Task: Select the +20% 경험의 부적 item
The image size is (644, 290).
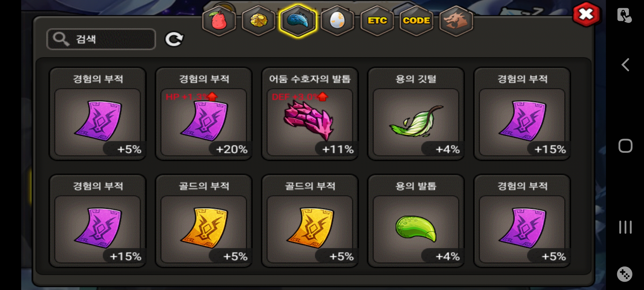Action: pyautogui.click(x=204, y=114)
